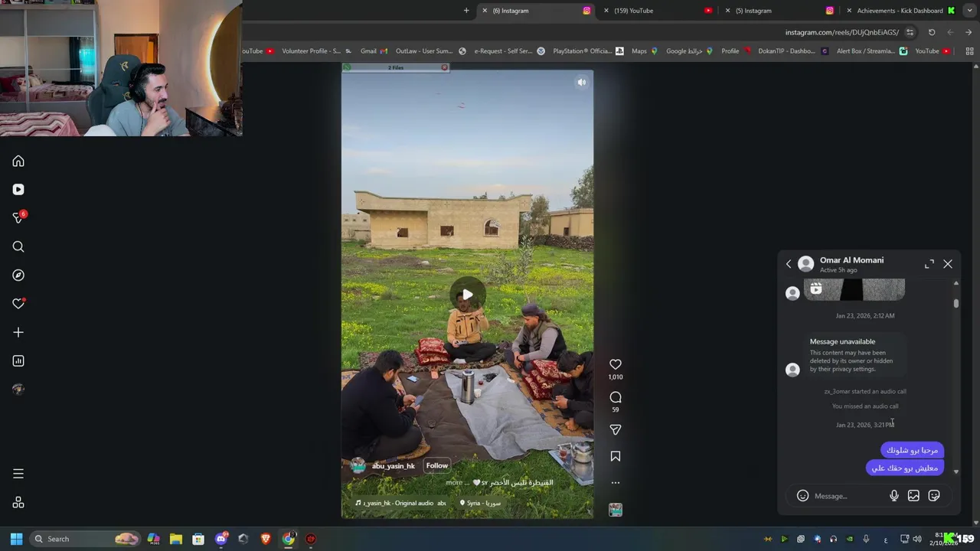Open the new tab plus button
Screen dimensions: 980x551
point(466,11)
